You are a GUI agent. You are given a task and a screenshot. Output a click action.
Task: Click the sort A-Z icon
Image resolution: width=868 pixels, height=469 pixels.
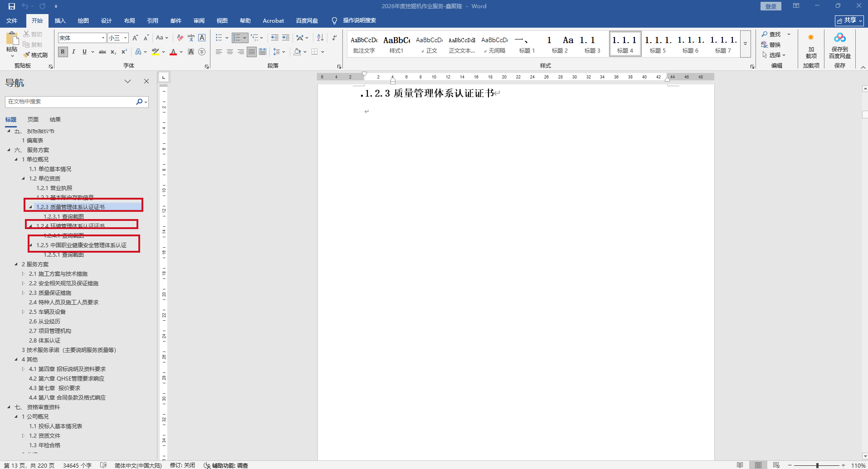click(x=320, y=38)
